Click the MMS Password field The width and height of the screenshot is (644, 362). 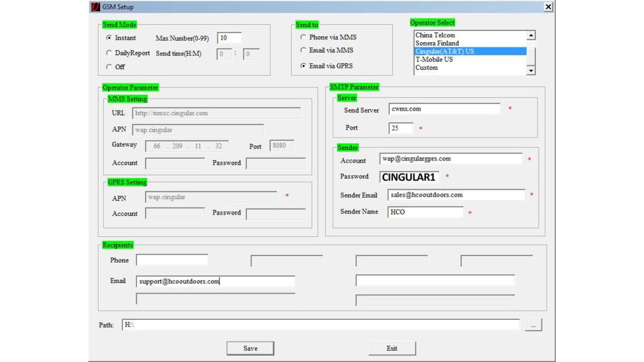point(276,163)
